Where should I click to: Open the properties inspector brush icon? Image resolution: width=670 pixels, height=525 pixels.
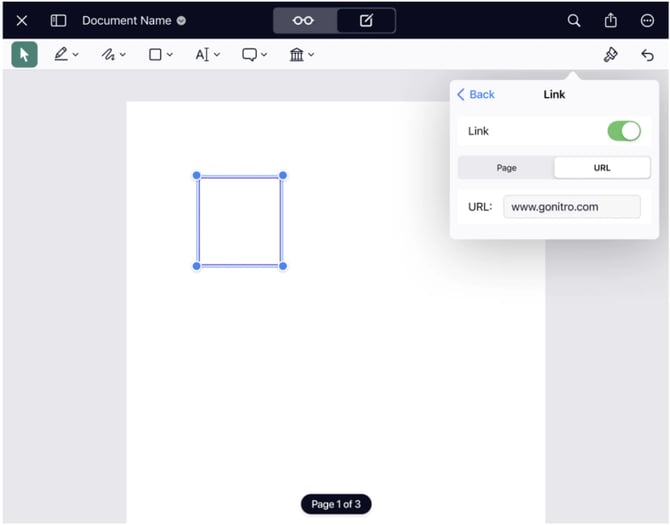pos(610,55)
